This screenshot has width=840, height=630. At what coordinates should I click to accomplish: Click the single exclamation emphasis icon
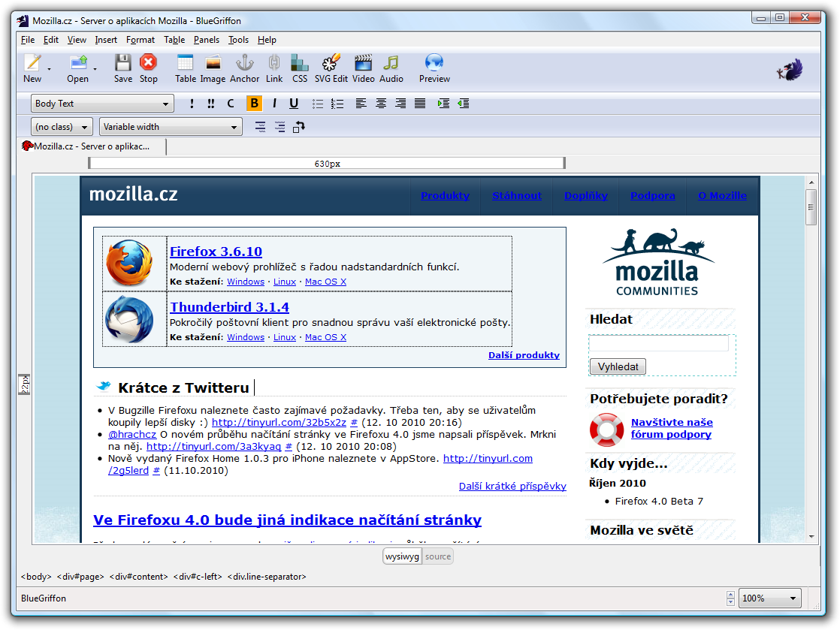click(192, 104)
